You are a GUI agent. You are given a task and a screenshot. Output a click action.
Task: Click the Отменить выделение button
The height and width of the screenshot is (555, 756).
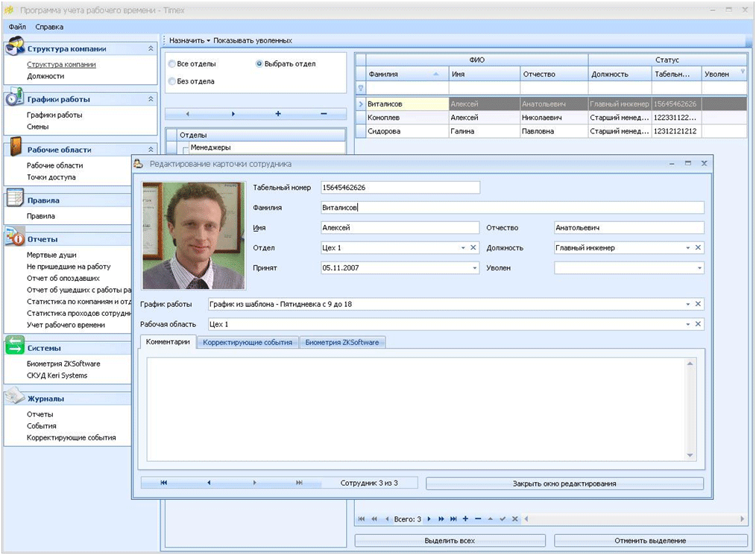point(650,541)
